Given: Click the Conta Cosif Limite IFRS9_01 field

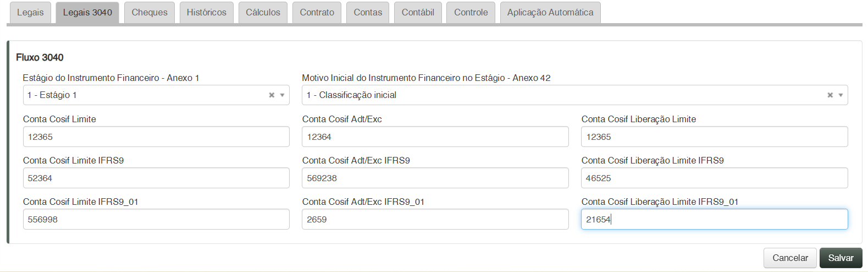Looking at the screenshot, I should click(x=156, y=220).
